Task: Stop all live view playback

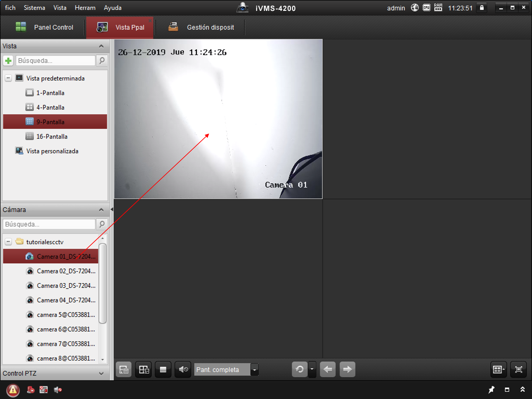Action: pyautogui.click(x=163, y=369)
